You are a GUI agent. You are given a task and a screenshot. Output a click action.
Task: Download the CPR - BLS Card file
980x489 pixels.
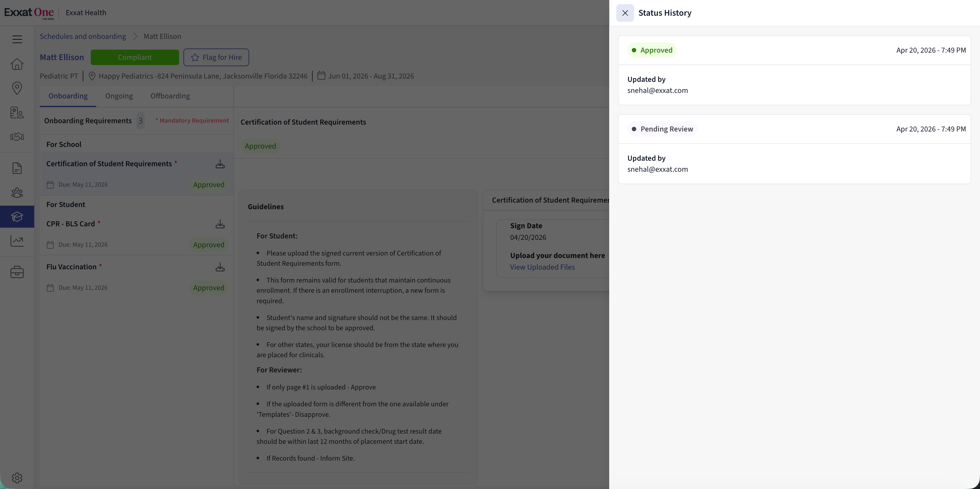click(220, 224)
